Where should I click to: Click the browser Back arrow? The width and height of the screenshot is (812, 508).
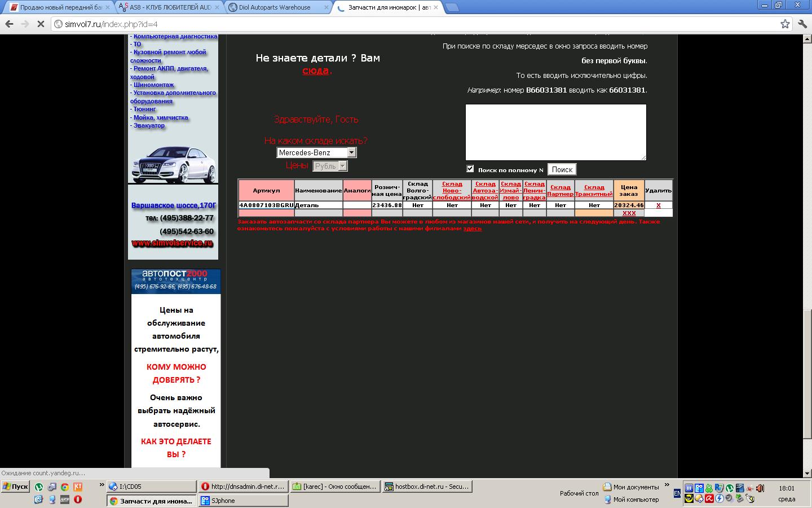[9, 24]
